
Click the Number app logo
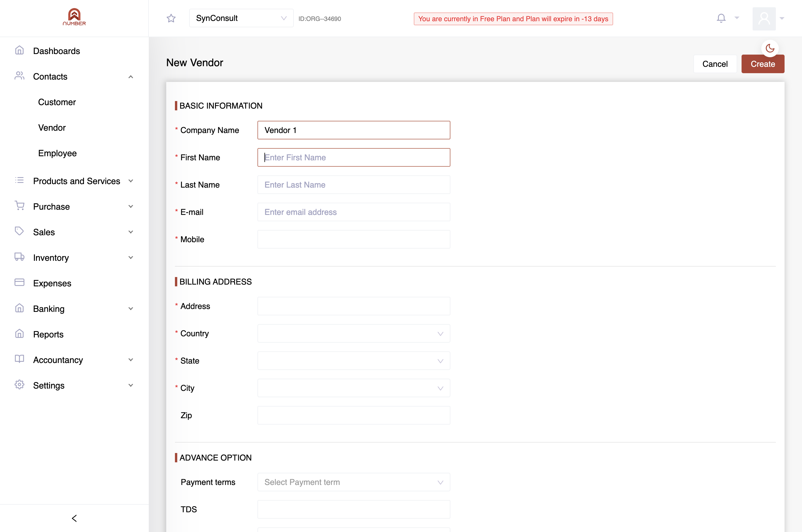pyautogui.click(x=74, y=17)
